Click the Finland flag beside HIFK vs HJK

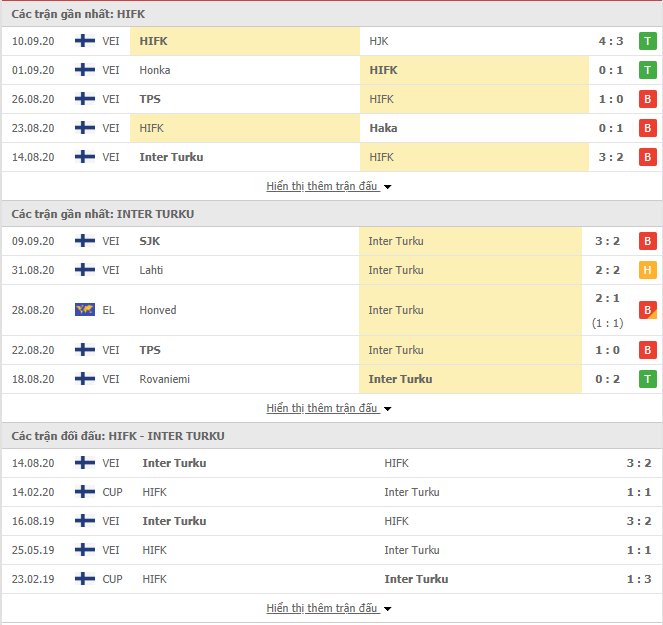85,41
